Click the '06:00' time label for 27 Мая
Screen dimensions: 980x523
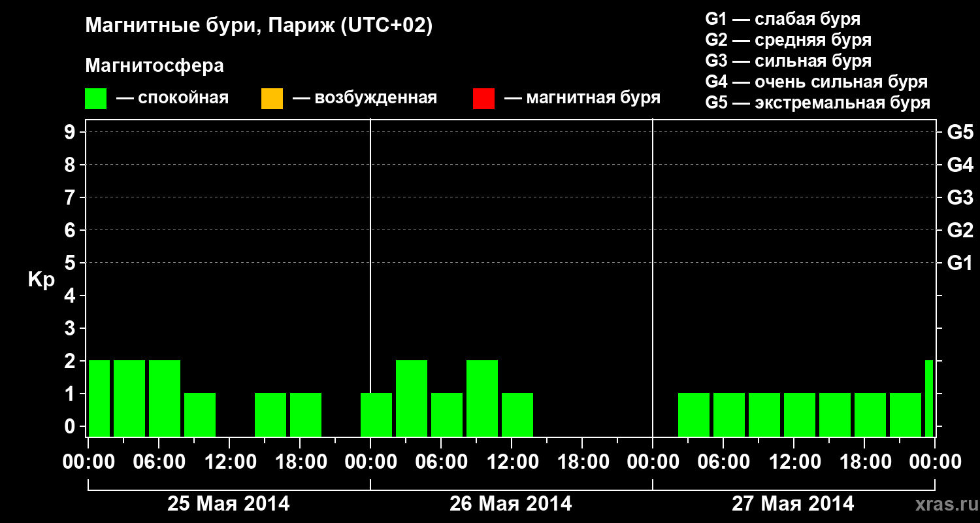723,462
